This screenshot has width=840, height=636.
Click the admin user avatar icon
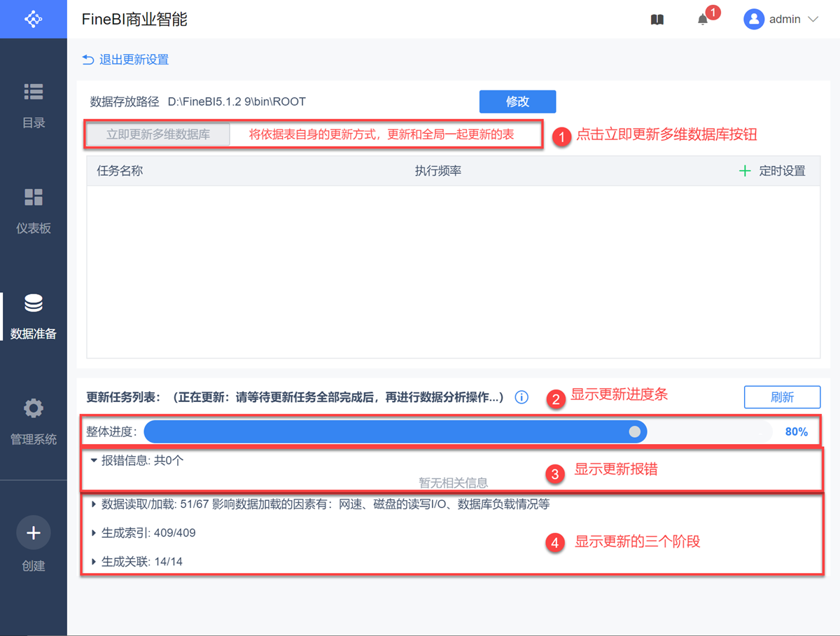click(x=753, y=20)
